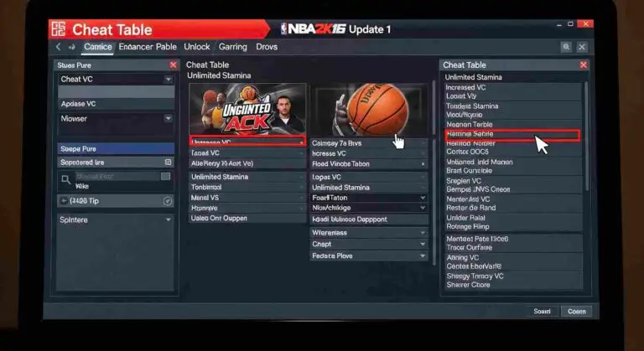The height and width of the screenshot is (351, 644).
Task: Click the round icon at the right of the (2428 Tip row
Action: (x=168, y=201)
